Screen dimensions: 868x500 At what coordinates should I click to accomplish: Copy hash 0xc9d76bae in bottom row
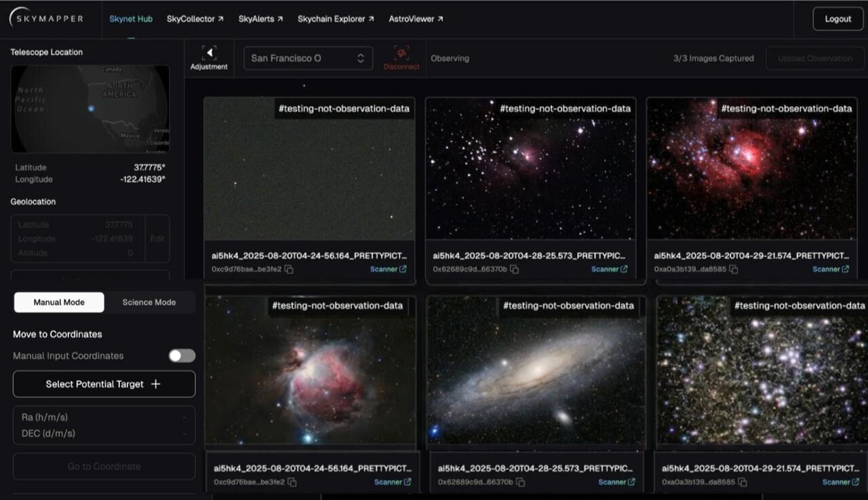pos(292,482)
